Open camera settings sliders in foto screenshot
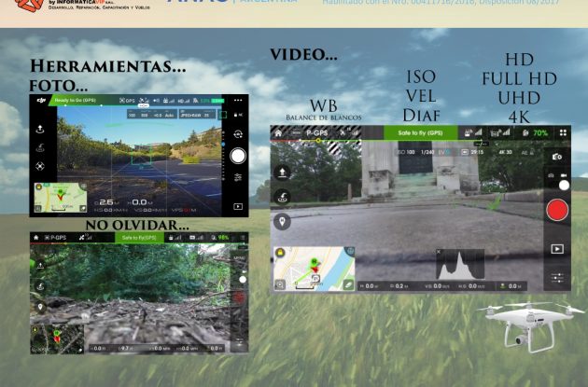The height and width of the screenshot is (387, 588). tap(239, 177)
